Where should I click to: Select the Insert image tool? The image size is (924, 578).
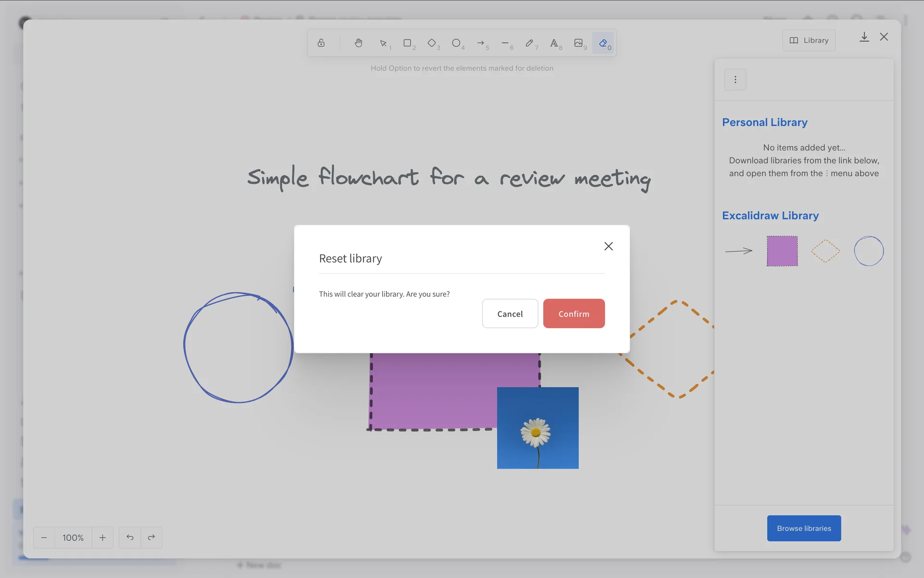point(578,43)
